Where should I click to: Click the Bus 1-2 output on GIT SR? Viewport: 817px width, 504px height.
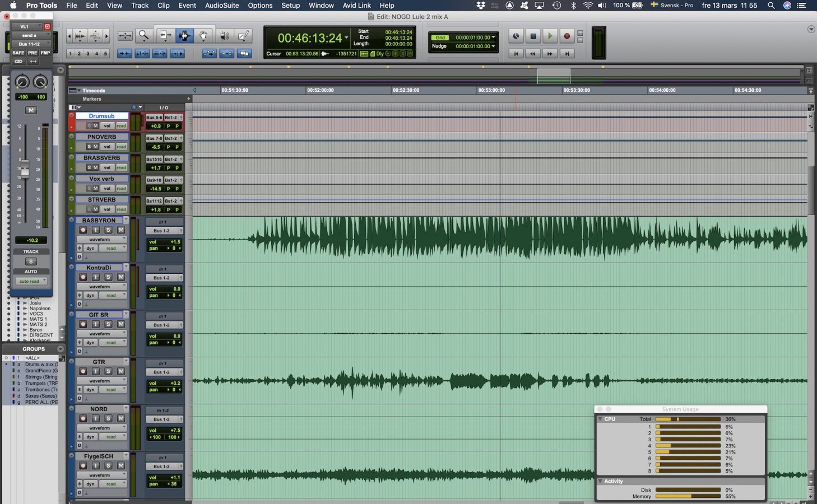pyautogui.click(x=161, y=325)
